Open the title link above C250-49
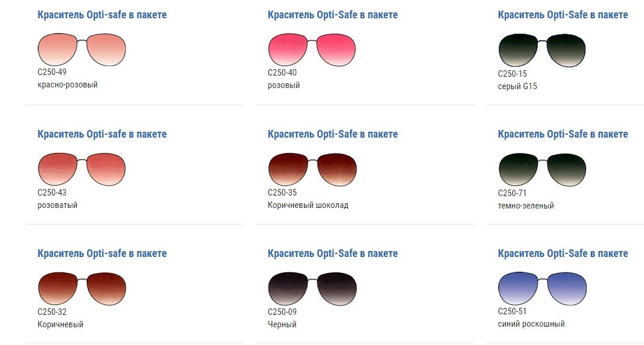The height and width of the screenshot is (345, 644). click(102, 15)
